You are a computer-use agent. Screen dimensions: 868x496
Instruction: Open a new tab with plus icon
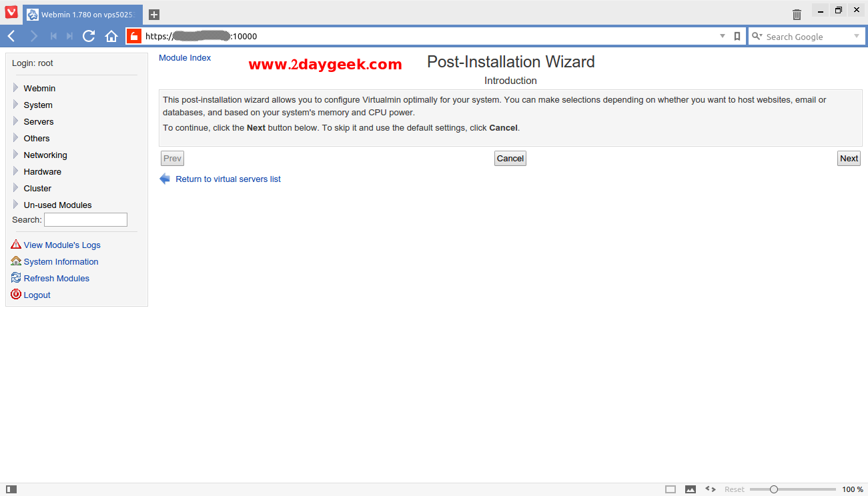point(154,14)
